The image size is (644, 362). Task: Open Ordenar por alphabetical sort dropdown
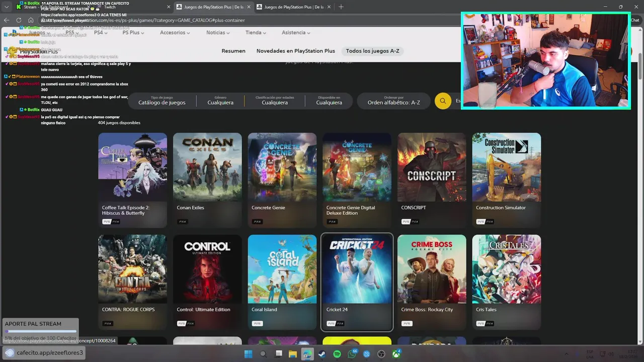click(393, 101)
